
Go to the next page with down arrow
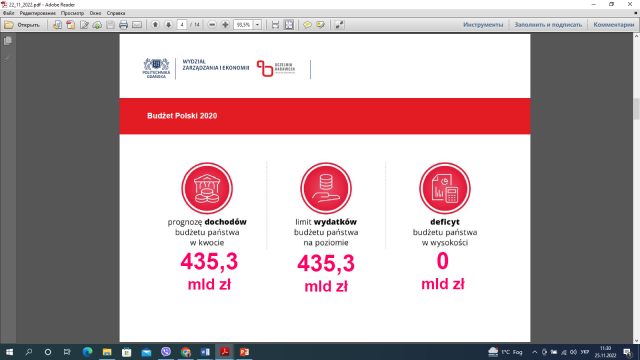point(169,25)
